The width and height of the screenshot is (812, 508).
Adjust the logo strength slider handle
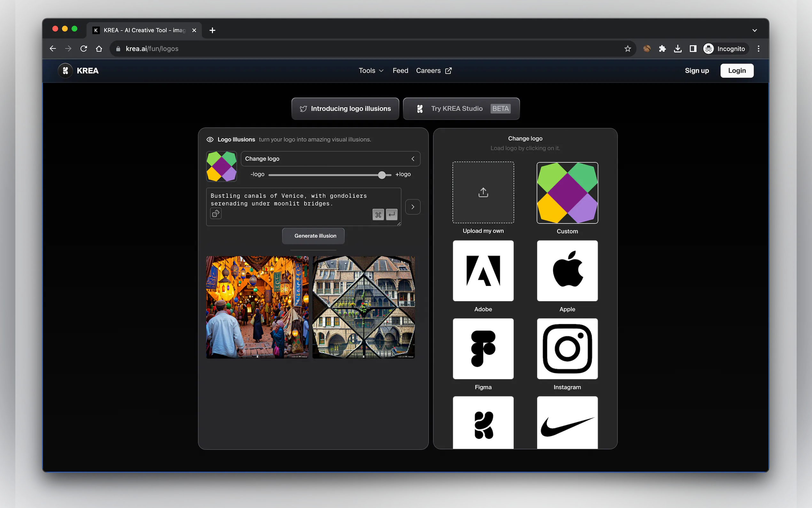point(381,175)
